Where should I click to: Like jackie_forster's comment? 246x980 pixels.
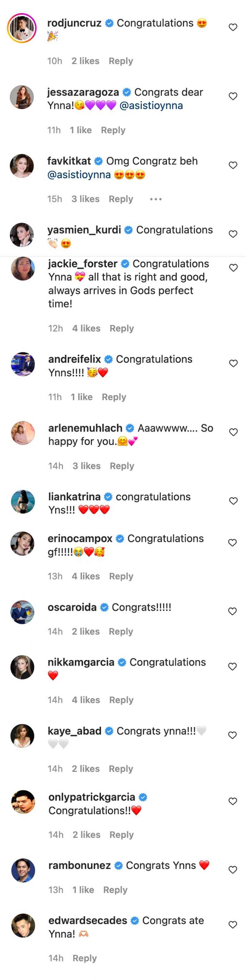(x=233, y=268)
